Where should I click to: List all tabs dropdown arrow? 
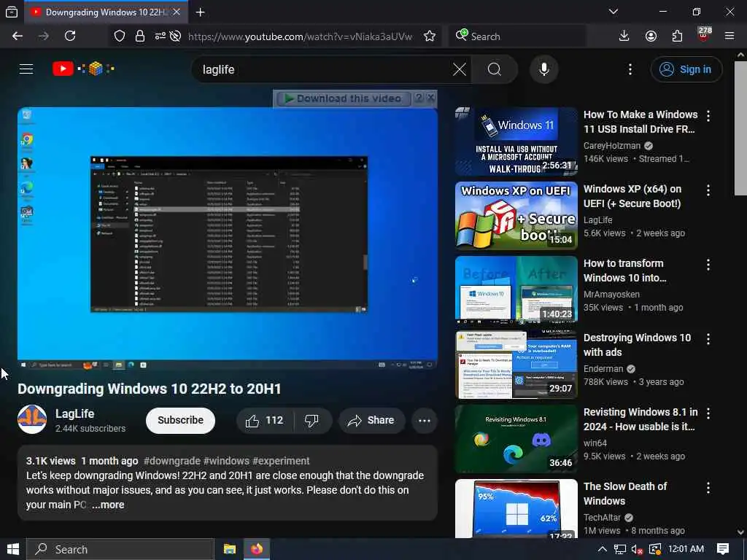(x=614, y=12)
